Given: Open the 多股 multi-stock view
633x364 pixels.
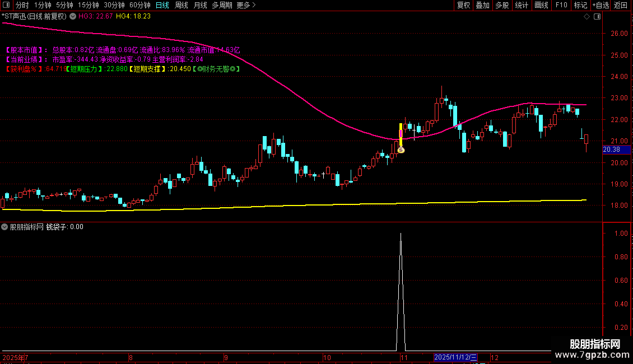Looking at the screenshot, I should pyautogui.click(x=502, y=5).
